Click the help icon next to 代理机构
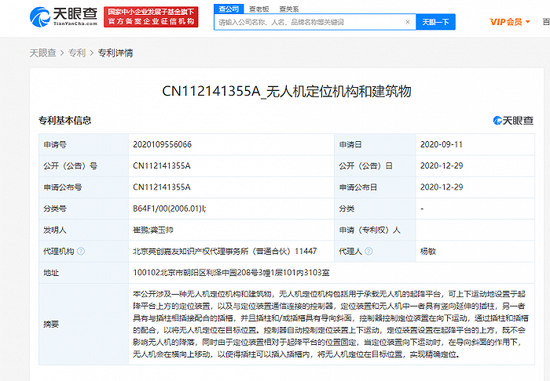This screenshot has width=550, height=381. pos(81,251)
